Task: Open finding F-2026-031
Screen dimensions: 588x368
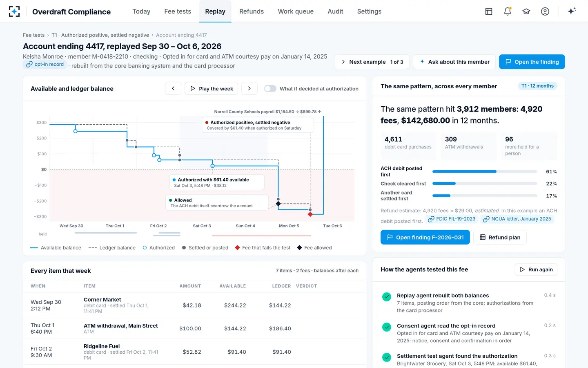Action: (x=425, y=237)
